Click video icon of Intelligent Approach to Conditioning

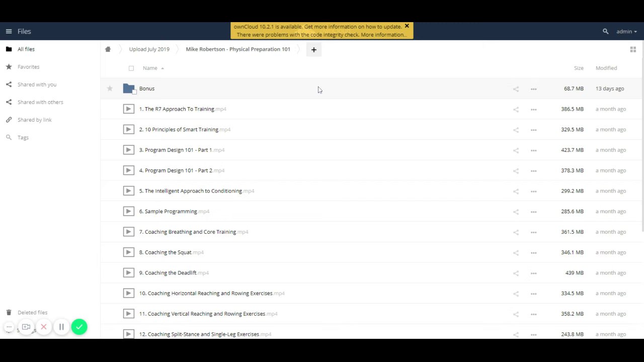click(129, 191)
